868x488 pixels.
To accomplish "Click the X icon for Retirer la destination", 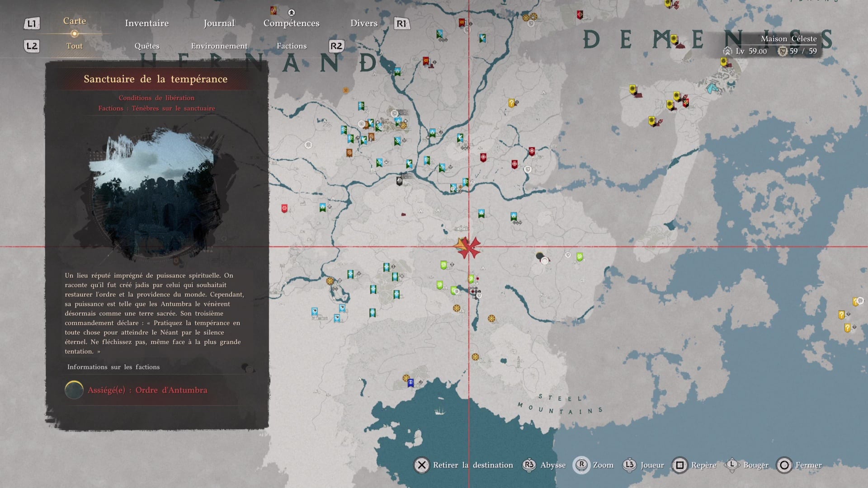I will pos(421,465).
